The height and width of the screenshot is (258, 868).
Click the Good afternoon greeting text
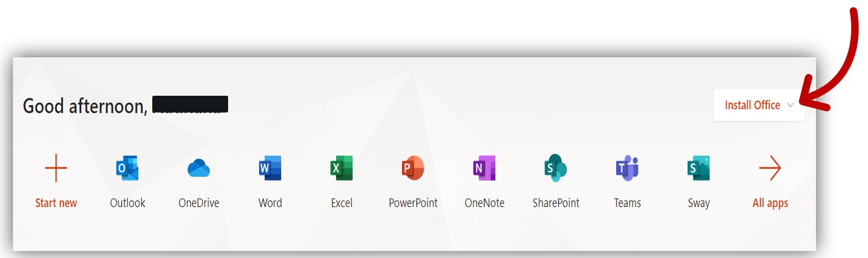coord(85,106)
